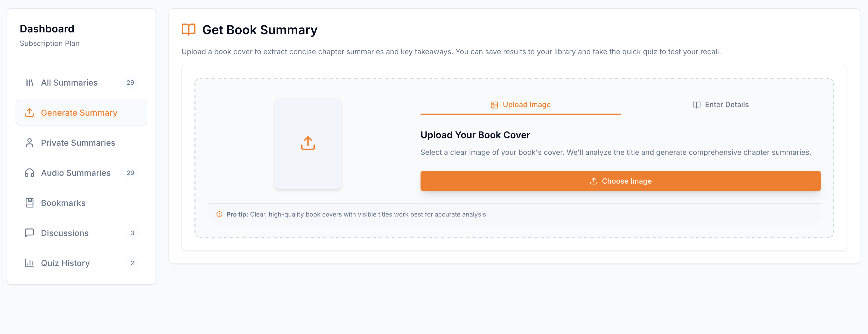Click the headphones icon beside Audio Summaries
This screenshot has height=334, width=868.
(29, 173)
